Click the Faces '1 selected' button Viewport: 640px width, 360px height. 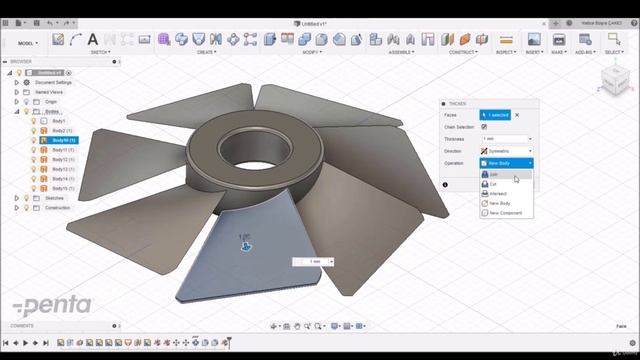(x=495, y=115)
